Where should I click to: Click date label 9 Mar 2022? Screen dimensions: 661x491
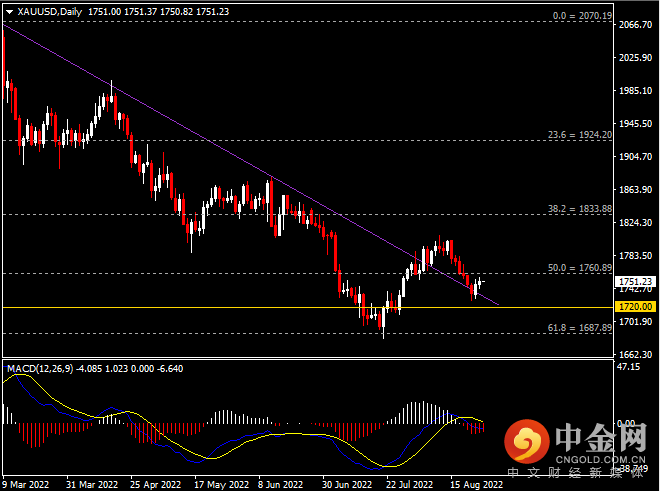tap(26, 485)
